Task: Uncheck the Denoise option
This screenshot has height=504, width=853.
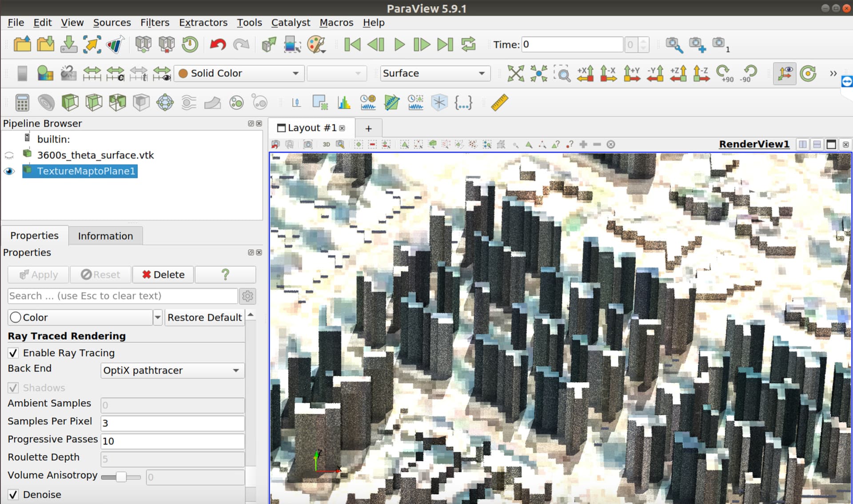Action: coord(13,494)
